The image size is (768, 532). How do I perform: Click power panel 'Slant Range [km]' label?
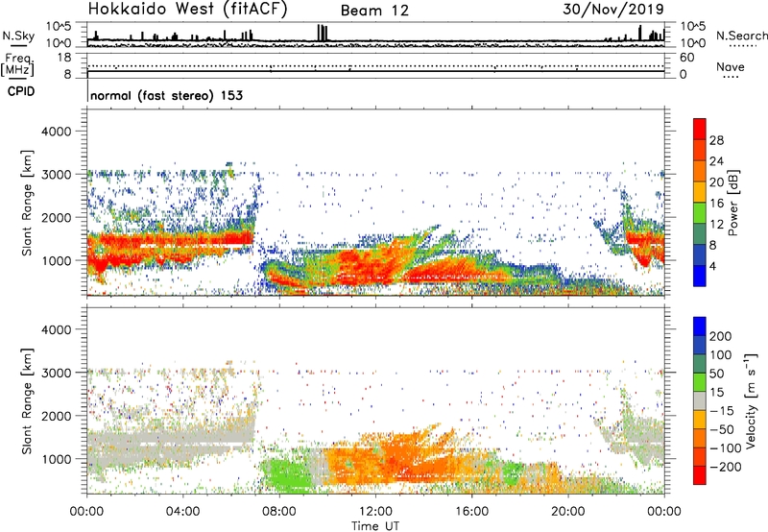pos(27,203)
